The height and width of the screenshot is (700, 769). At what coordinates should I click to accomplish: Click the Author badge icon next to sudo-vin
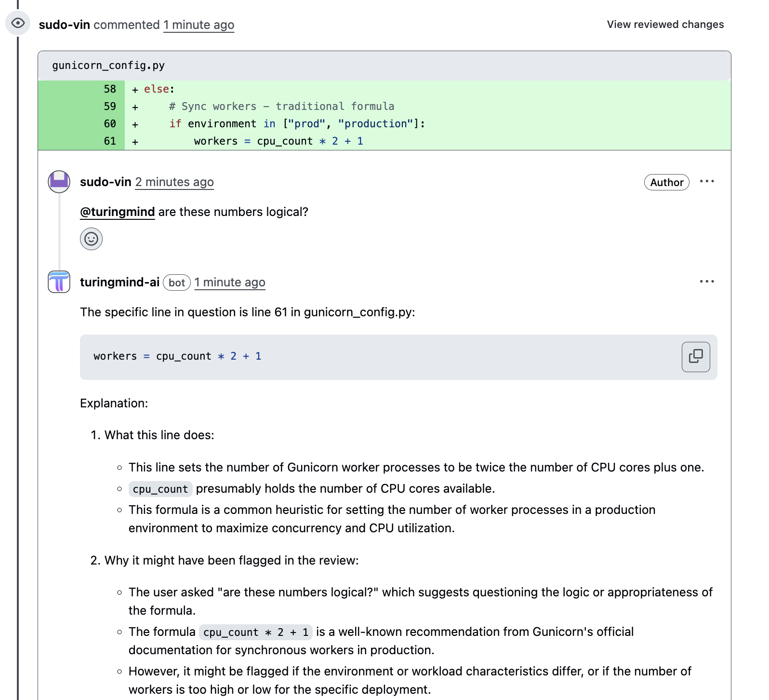(x=666, y=182)
